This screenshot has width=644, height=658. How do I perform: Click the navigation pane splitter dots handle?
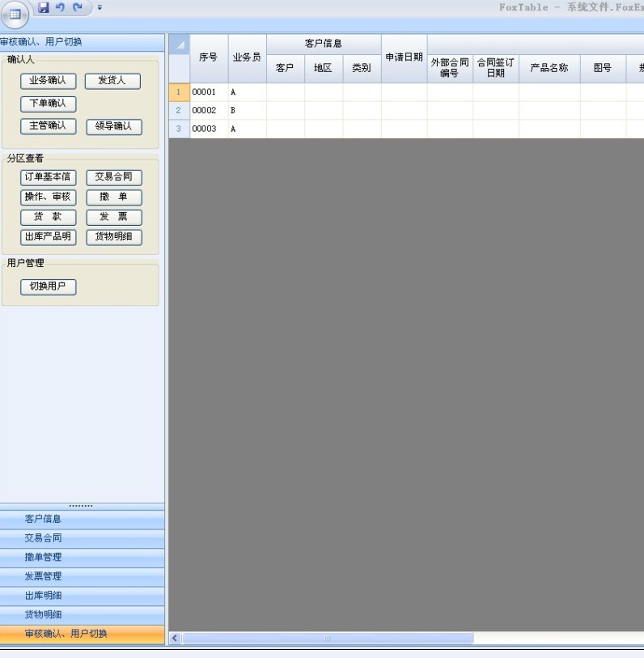81,506
